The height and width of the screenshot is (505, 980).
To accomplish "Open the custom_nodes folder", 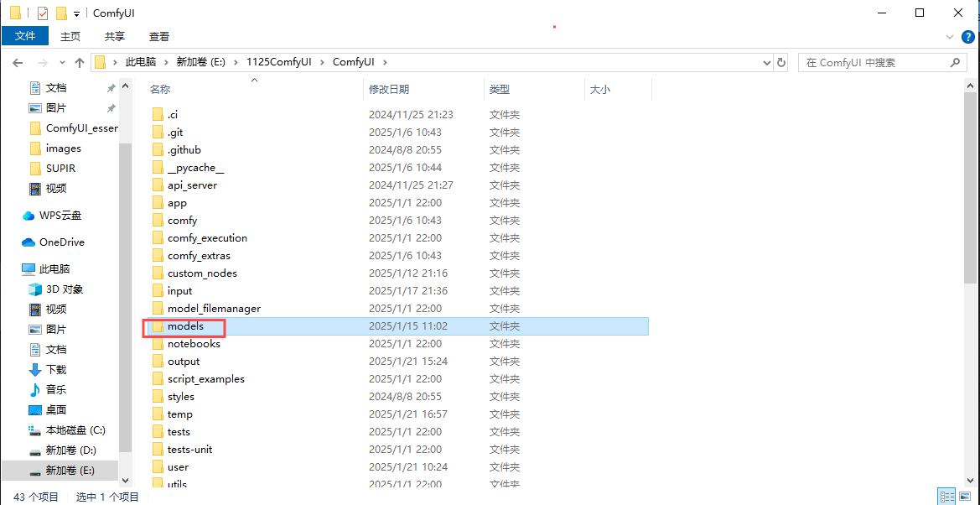I will coord(202,273).
